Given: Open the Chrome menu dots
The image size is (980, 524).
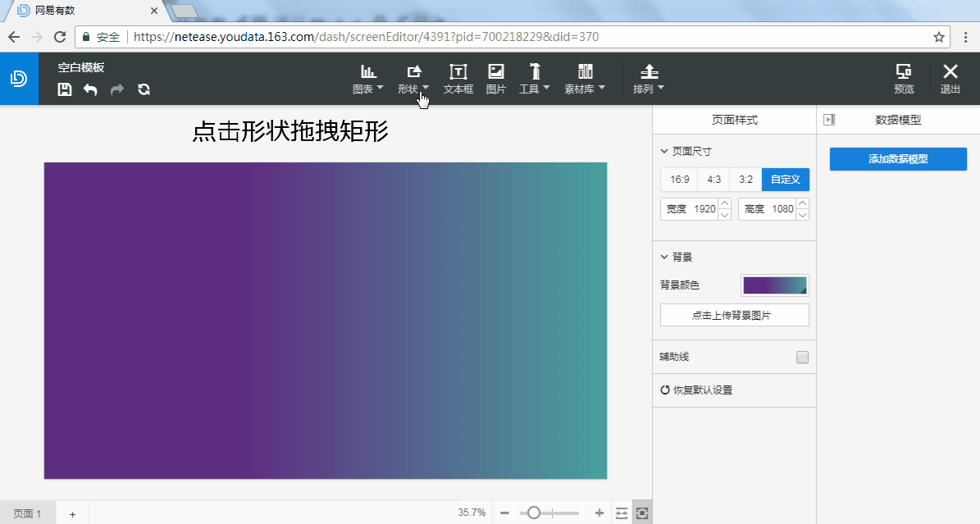Looking at the screenshot, I should pyautogui.click(x=965, y=37).
